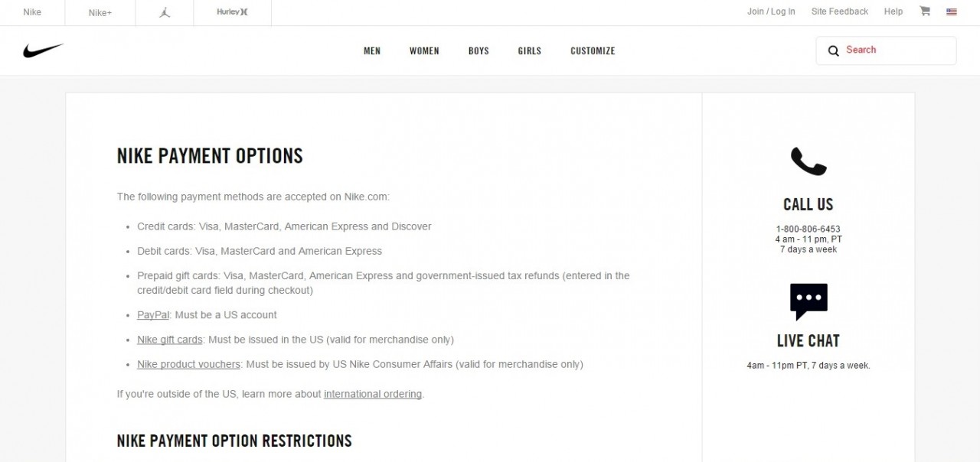Click the Call Us phone icon
This screenshot has height=462, width=980.
(x=808, y=161)
